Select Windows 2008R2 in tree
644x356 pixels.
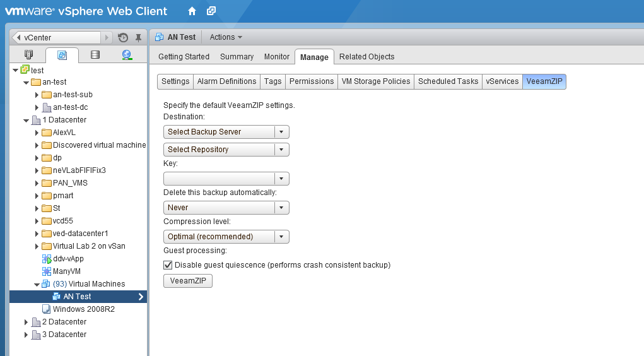tap(83, 309)
